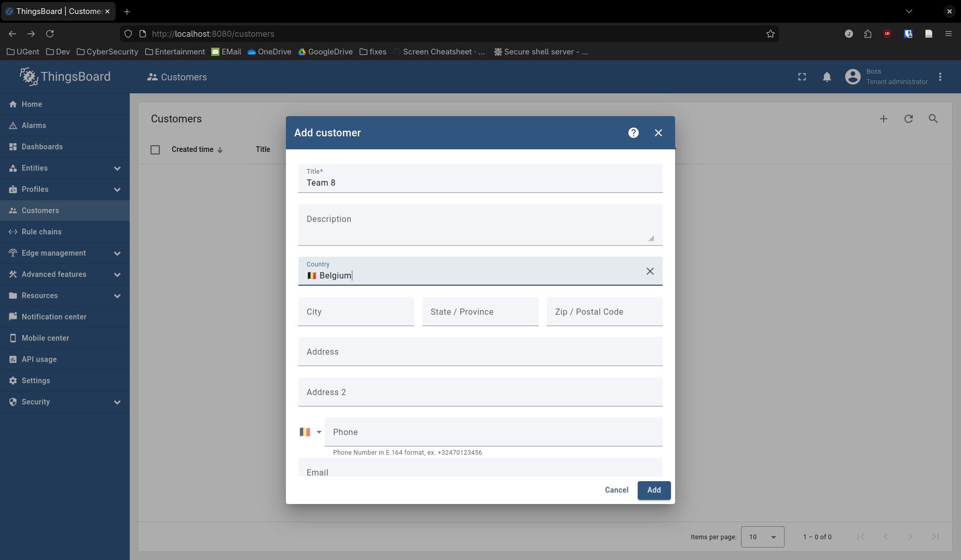Go to Dashboards in the sidebar
This screenshot has width=961, height=560.
42,147
